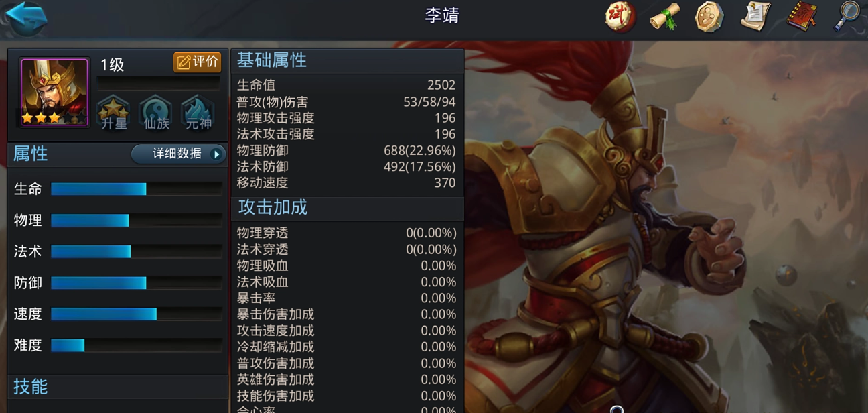Expand 详细数据 detailed data

[x=178, y=154]
